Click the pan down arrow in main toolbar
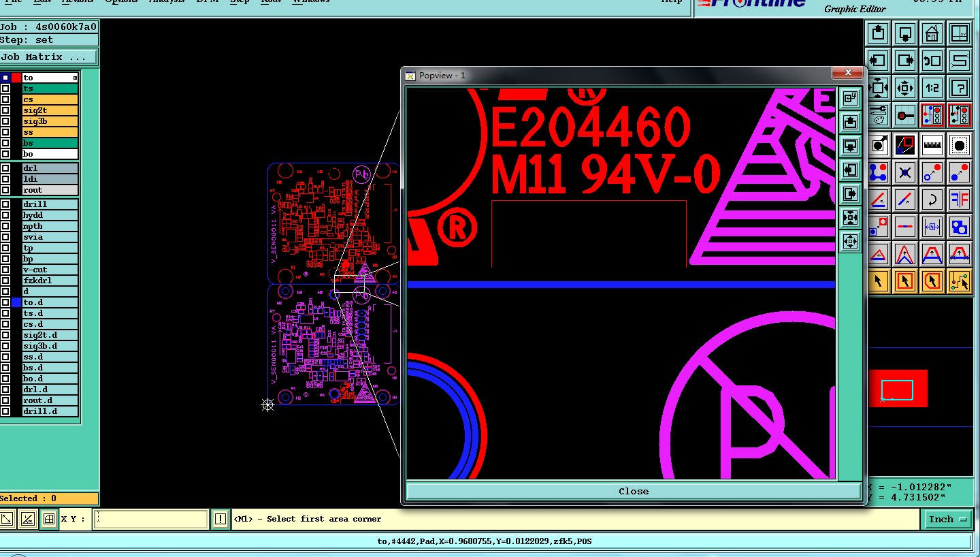 tap(905, 33)
